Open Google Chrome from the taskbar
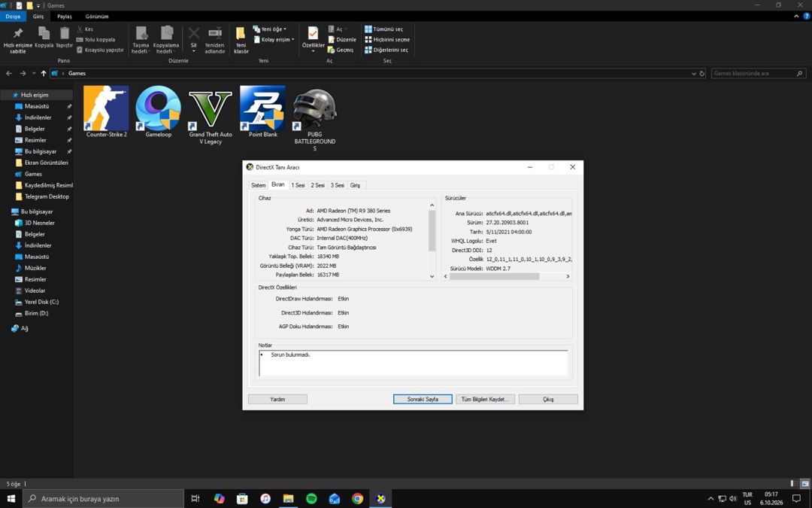This screenshot has width=812, height=508. pyautogui.click(x=357, y=499)
